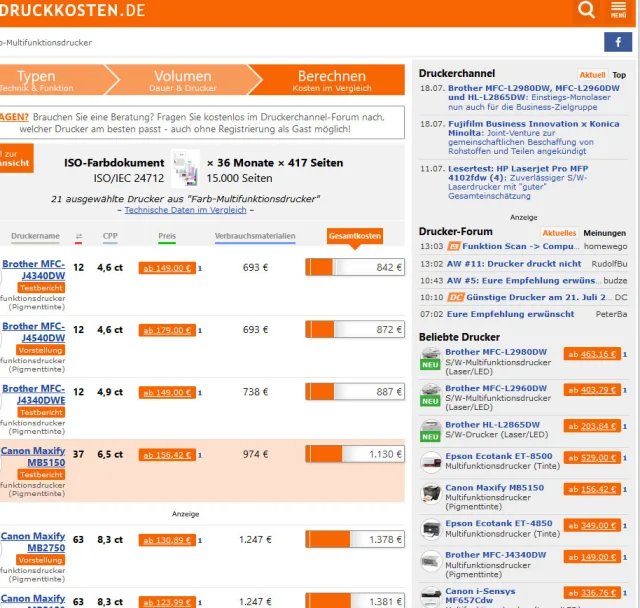
Task: Click orange DC icon in forum list
Action: 455,297
